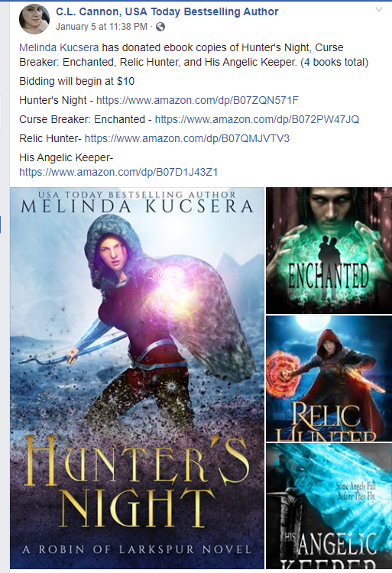Image resolution: width=392 pixels, height=573 pixels.
Task: View the Relic Hunter cover photo
Action: (x=329, y=378)
